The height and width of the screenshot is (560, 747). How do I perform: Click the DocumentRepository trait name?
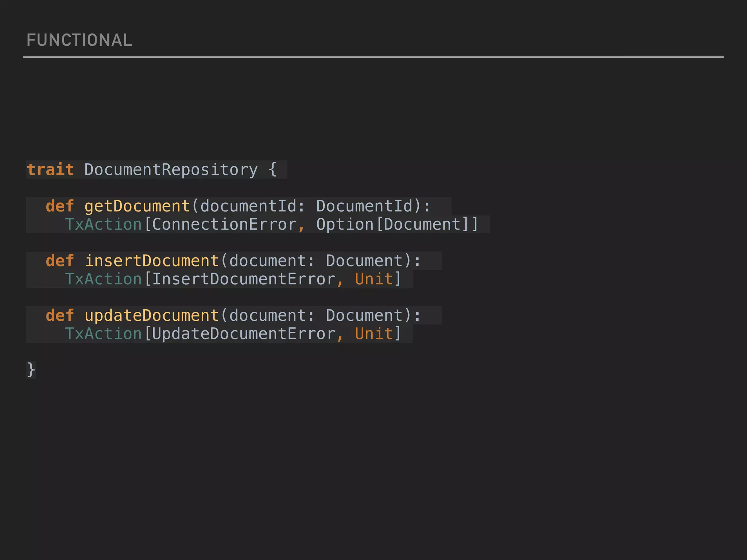pos(171,170)
